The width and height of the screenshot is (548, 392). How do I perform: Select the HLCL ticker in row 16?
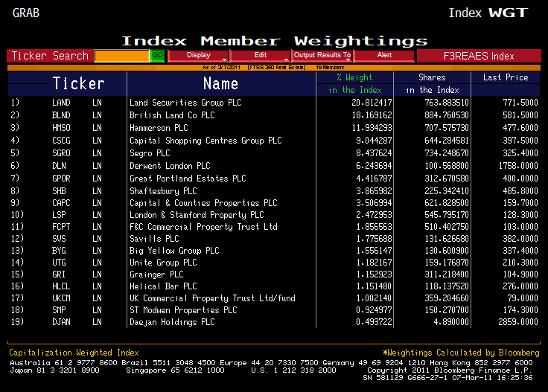(61, 286)
